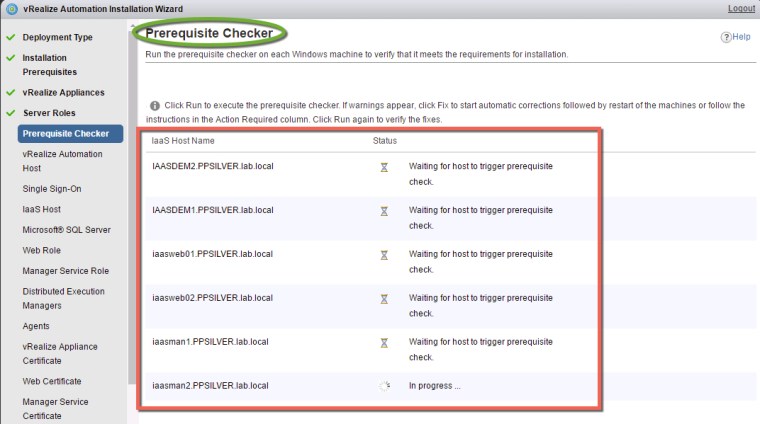Click hourglass icon for iaasweb01 host
Viewport: 760px width, 424px height.
(384, 255)
